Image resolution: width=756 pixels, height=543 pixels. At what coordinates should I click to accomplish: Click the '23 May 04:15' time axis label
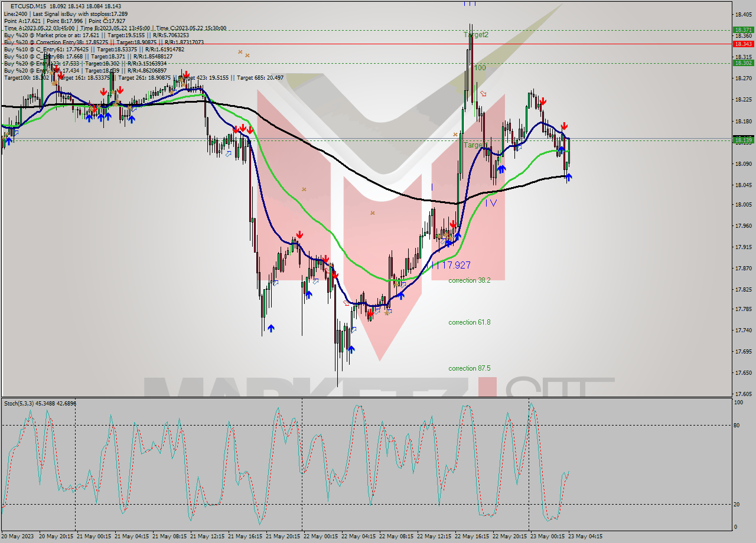coord(585,537)
